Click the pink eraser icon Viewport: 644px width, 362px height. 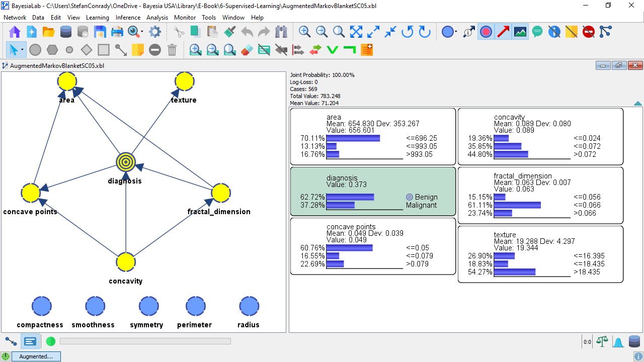coord(247,50)
